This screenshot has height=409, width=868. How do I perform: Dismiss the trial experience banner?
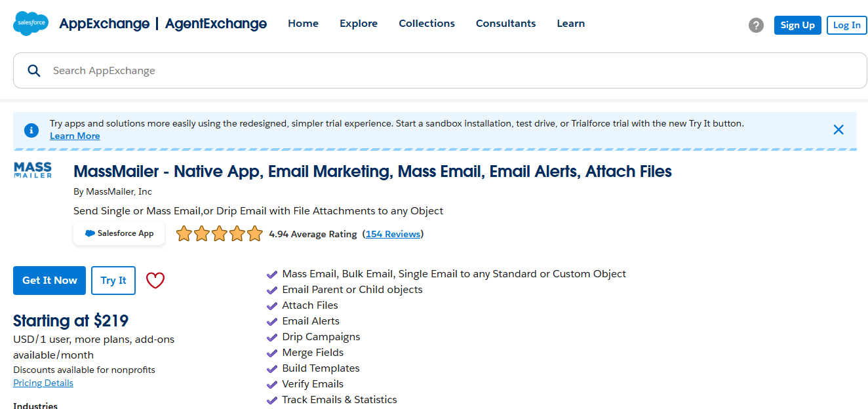pyautogui.click(x=838, y=129)
